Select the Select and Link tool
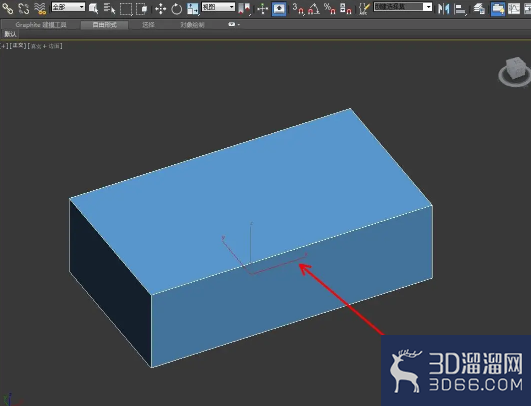 click(x=7, y=8)
